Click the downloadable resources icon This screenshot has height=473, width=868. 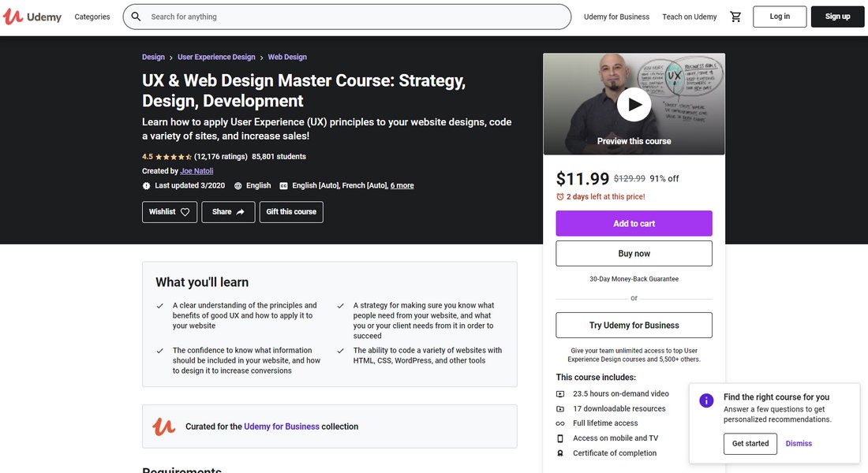[x=560, y=409]
